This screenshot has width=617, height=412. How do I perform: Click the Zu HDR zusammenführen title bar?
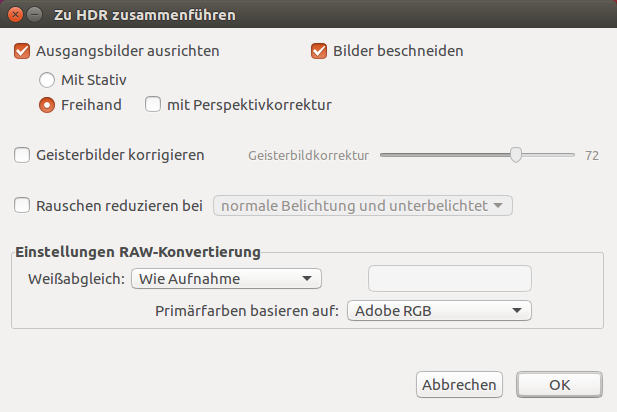[300, 15]
